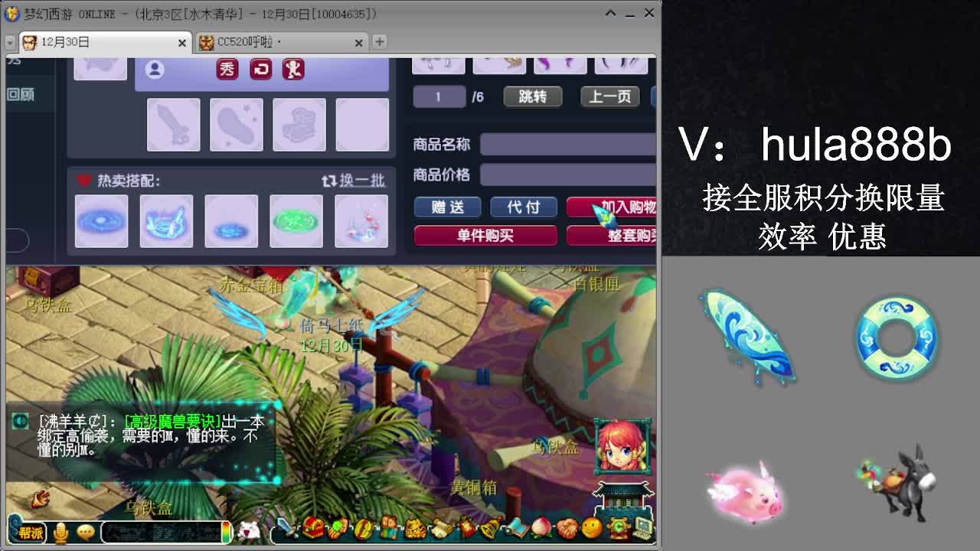The height and width of the screenshot is (551, 980).
Task: Collapse the window with the caret button
Action: click(610, 13)
